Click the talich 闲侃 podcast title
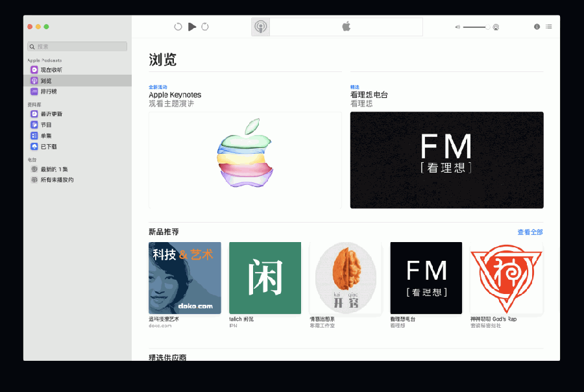Image resolution: width=584 pixels, height=392 pixels. tap(241, 319)
